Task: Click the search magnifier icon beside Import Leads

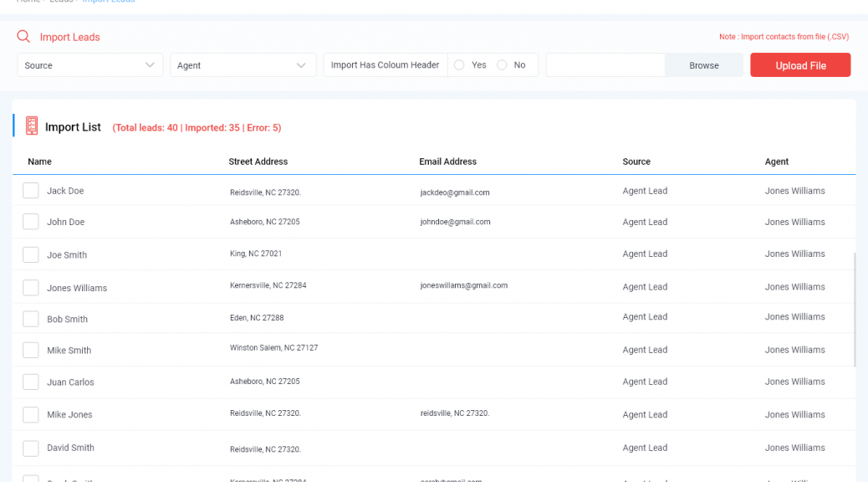Action: [23, 37]
